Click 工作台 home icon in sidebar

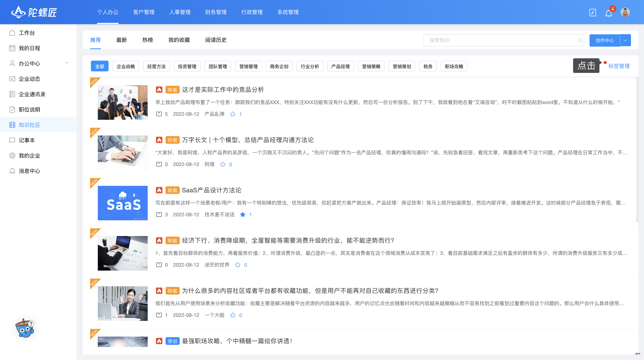(x=12, y=33)
